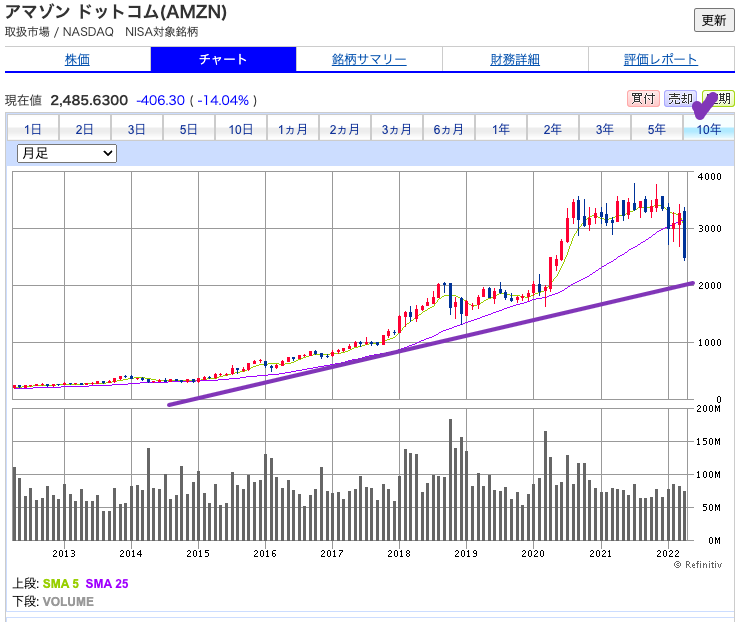Viewport: 741px width, 622px height.
Task: Click the Refinitiv credit text
Action: click(698, 565)
